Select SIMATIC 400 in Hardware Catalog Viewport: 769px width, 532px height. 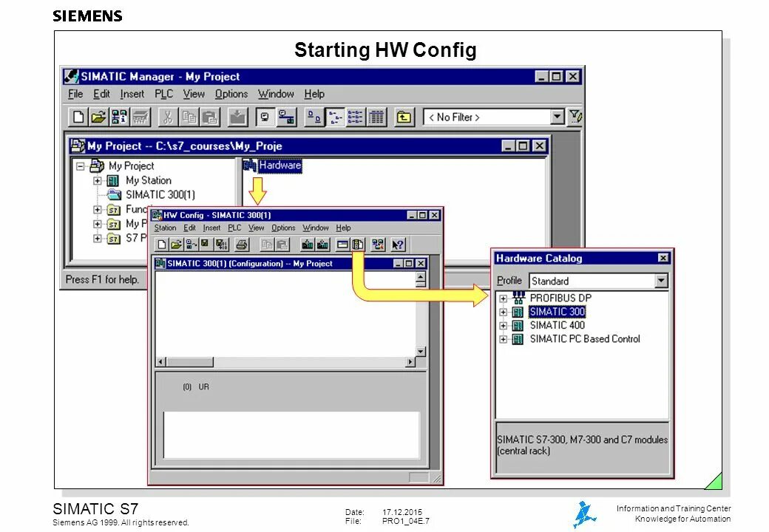click(x=557, y=325)
